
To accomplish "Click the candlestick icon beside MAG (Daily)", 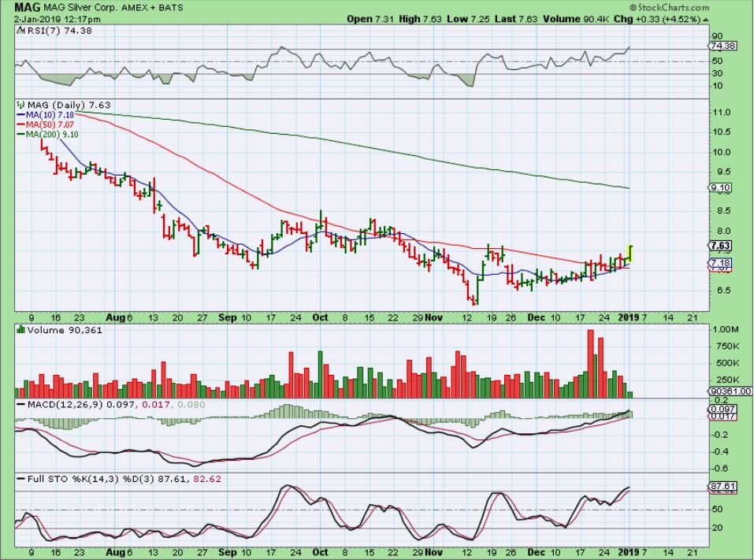I will click(x=20, y=105).
